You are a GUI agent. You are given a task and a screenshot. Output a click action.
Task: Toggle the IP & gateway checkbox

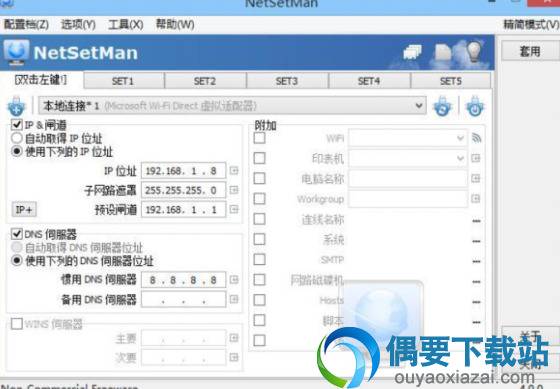pyautogui.click(x=17, y=125)
